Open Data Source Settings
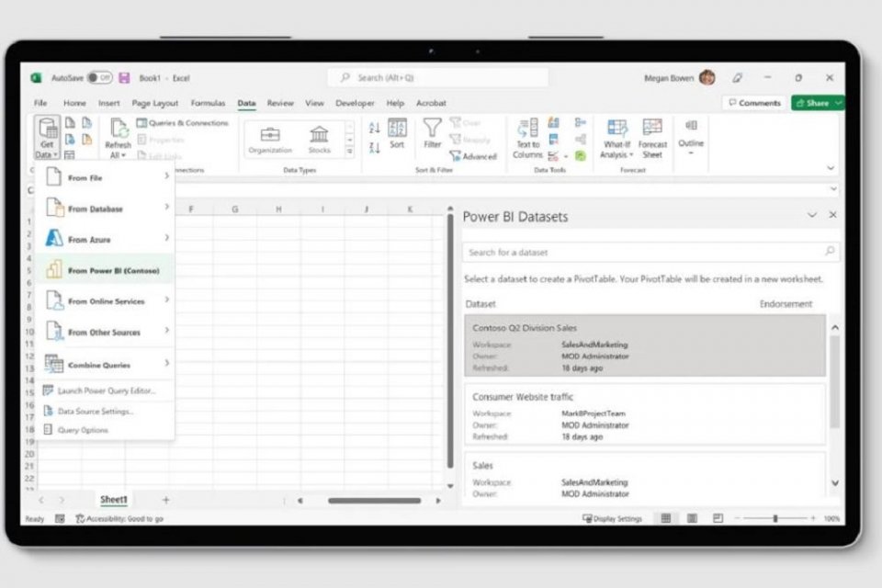882x588 pixels. 105,412
